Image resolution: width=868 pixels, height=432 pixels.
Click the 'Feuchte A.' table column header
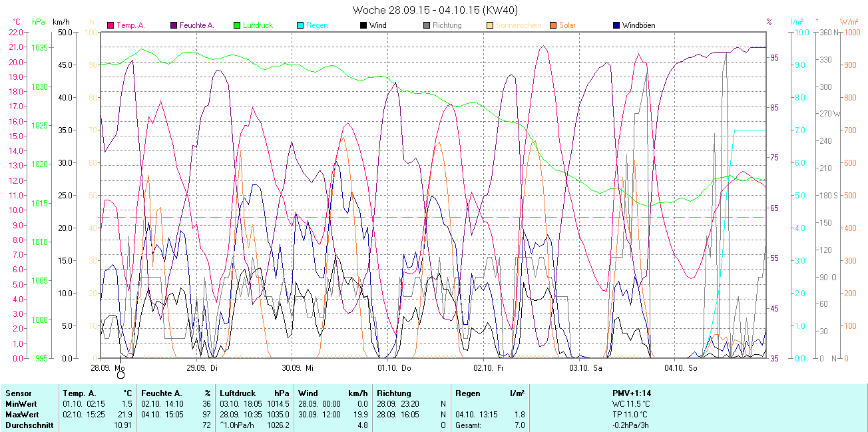tap(161, 393)
